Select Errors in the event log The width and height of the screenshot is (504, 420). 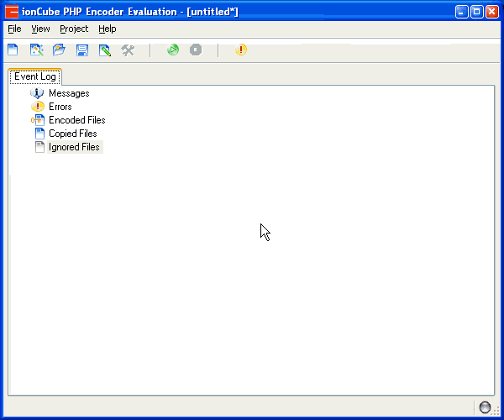[60, 107]
